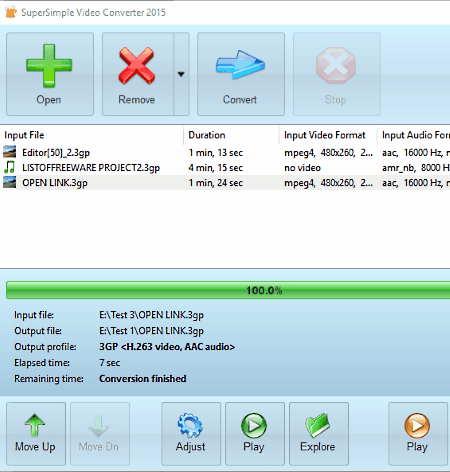Select the music note icon of LISTOFFREEWARE PROJECT2.3gp
The image size is (450, 472).
[x=9, y=167]
